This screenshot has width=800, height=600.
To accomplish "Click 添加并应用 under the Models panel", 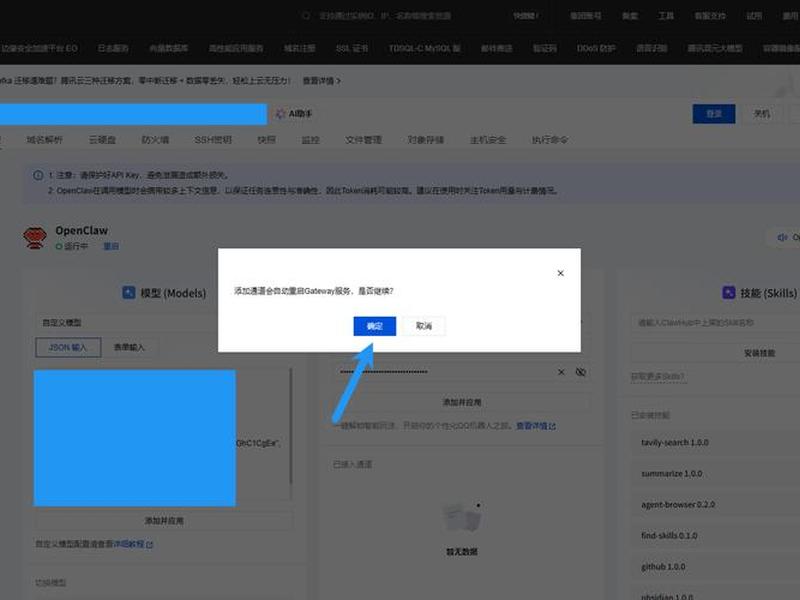I will (164, 521).
